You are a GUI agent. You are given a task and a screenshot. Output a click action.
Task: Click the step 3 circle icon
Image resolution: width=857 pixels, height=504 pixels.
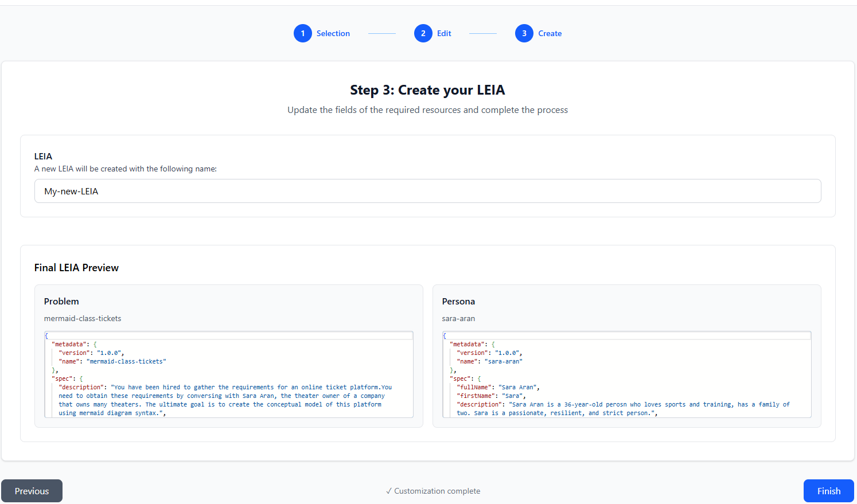coord(524,33)
